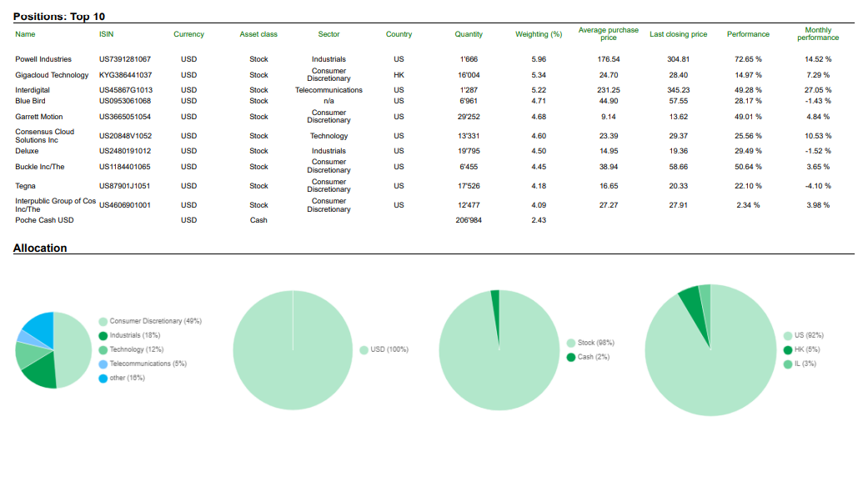Click the Industrials legend green dot
This screenshot has width=868, height=487.
[x=103, y=335]
